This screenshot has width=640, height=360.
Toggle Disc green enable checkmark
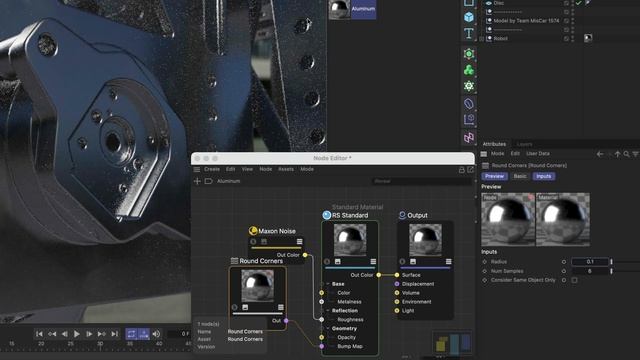tap(578, 3)
